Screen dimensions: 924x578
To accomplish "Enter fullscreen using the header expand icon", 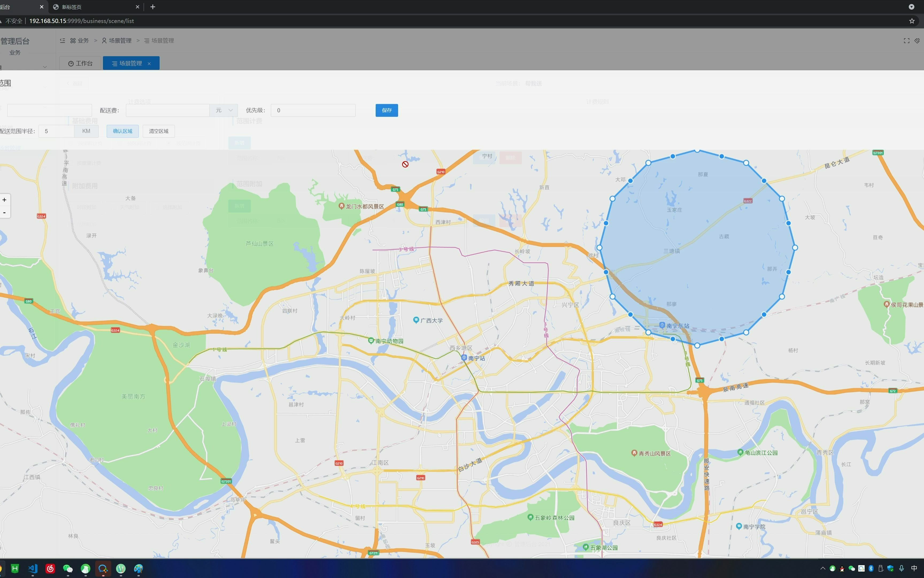I will [906, 40].
